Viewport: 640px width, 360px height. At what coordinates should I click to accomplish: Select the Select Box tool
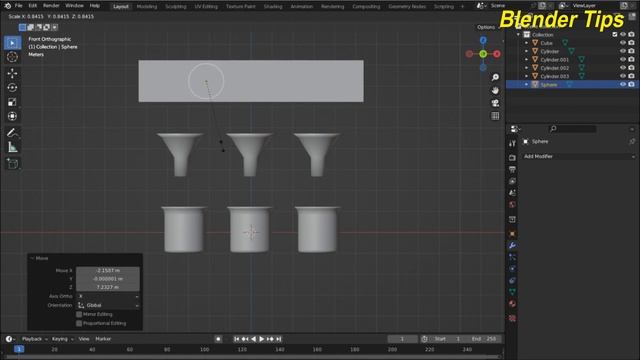tap(12, 43)
